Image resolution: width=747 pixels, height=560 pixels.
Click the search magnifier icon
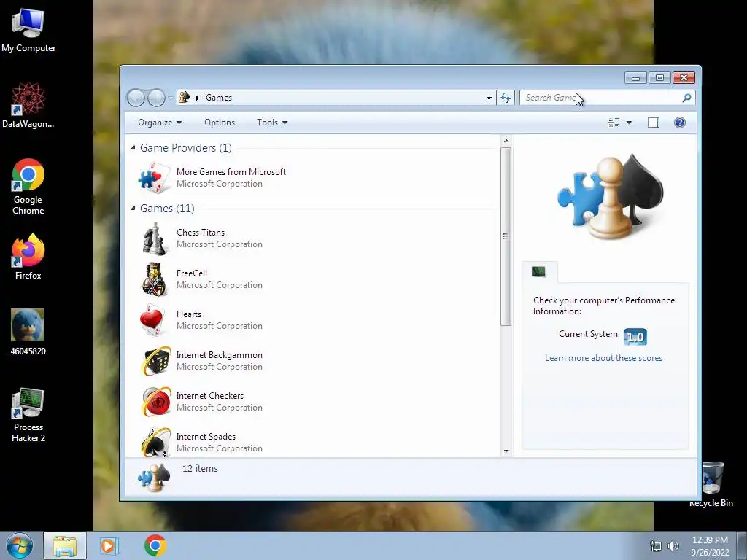pyautogui.click(x=686, y=98)
